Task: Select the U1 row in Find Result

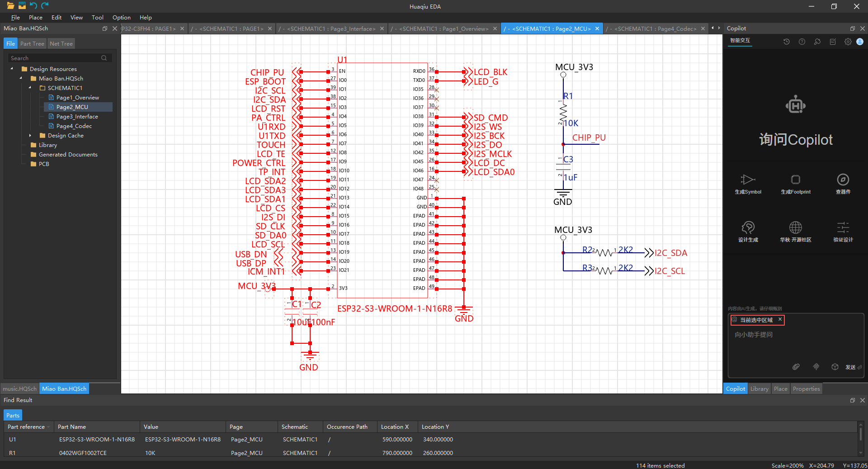Action: point(429,439)
